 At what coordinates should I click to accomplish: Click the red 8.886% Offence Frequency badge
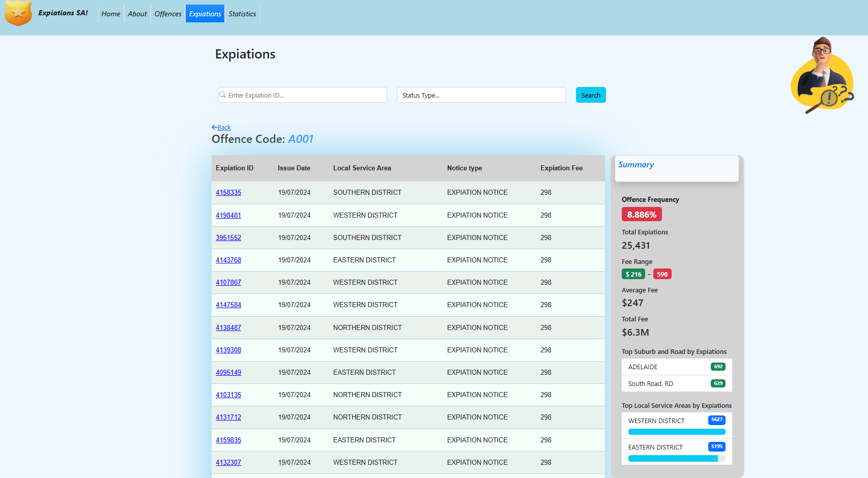point(641,214)
